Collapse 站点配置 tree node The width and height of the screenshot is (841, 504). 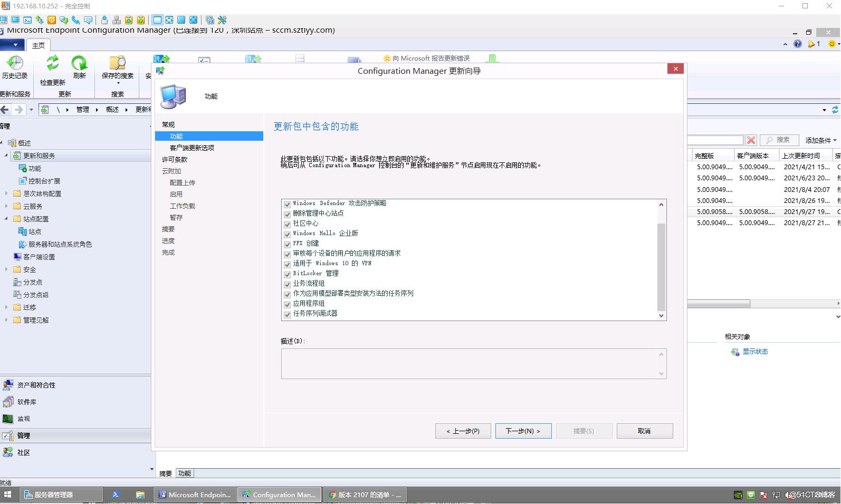pos(6,219)
